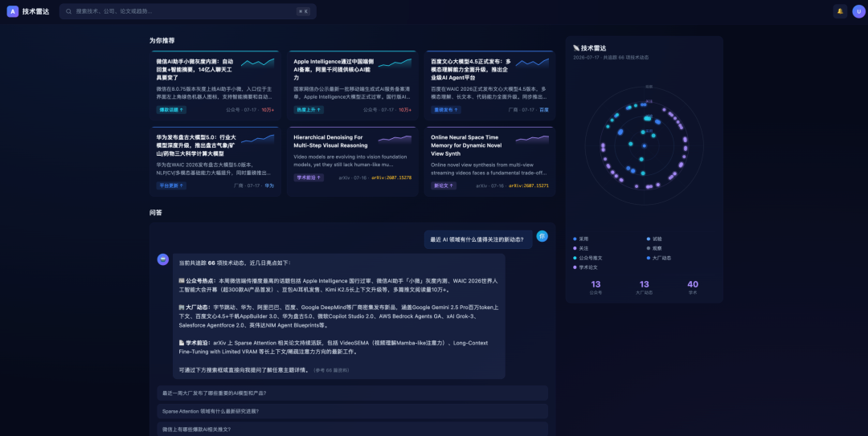Click the 热度上升 ↑ tag
This screenshot has width=868, height=436.
click(x=309, y=109)
